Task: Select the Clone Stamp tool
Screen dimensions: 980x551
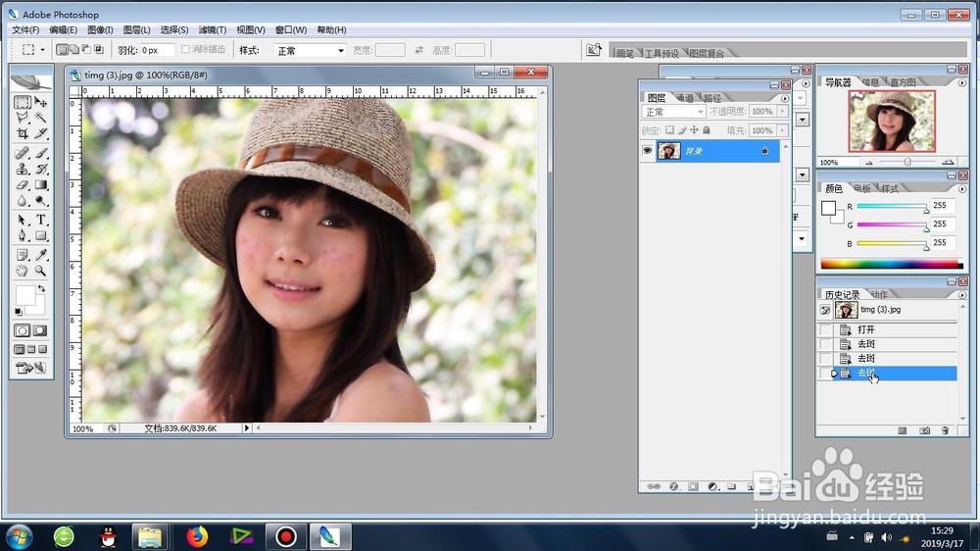Action: pos(23,169)
